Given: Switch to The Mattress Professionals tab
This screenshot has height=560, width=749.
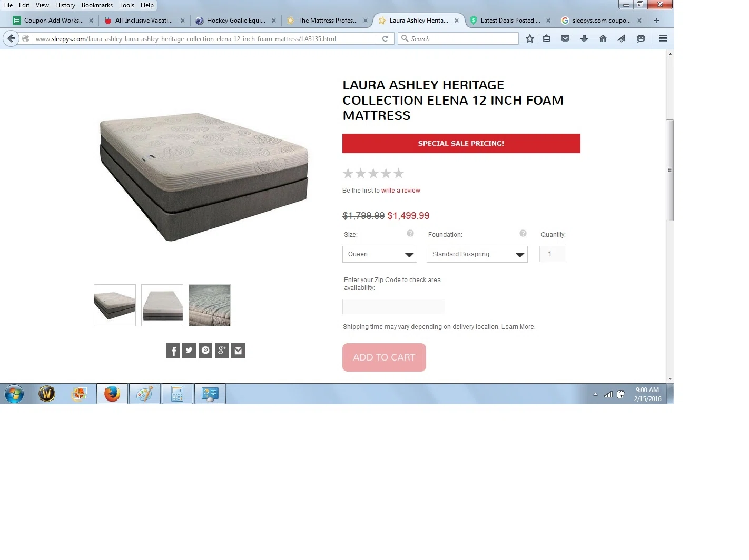Looking at the screenshot, I should point(327,21).
